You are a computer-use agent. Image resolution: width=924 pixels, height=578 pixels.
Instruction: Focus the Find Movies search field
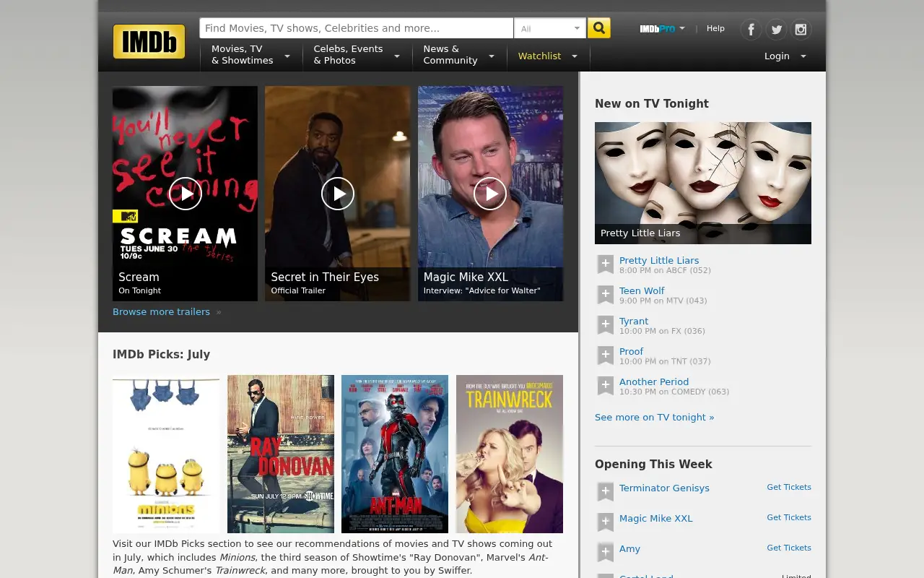pyautogui.click(x=357, y=28)
